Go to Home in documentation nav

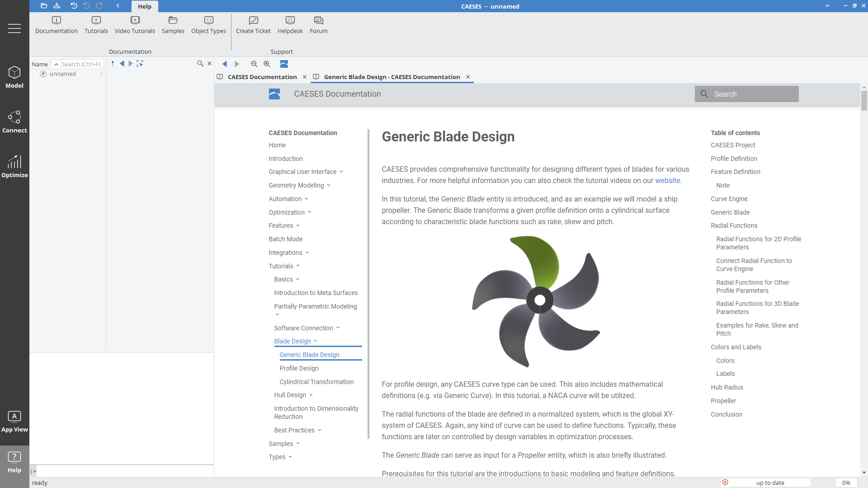coord(277,145)
